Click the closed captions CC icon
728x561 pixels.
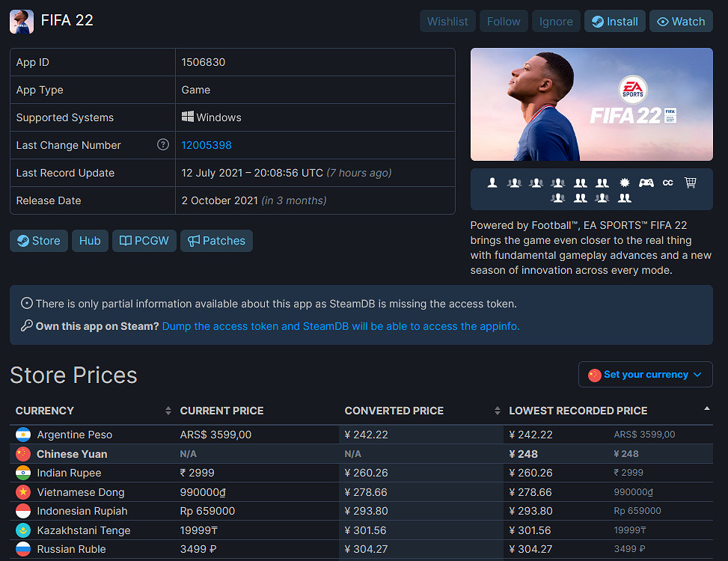667,183
